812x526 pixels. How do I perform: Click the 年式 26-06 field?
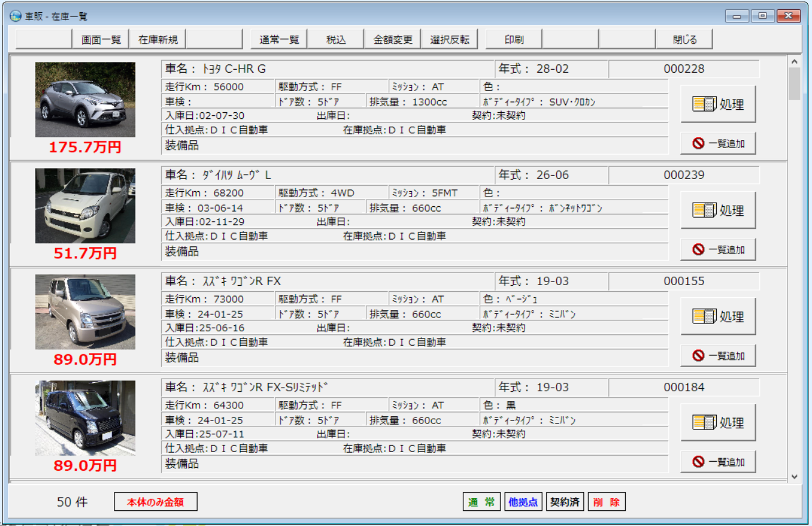552,175
